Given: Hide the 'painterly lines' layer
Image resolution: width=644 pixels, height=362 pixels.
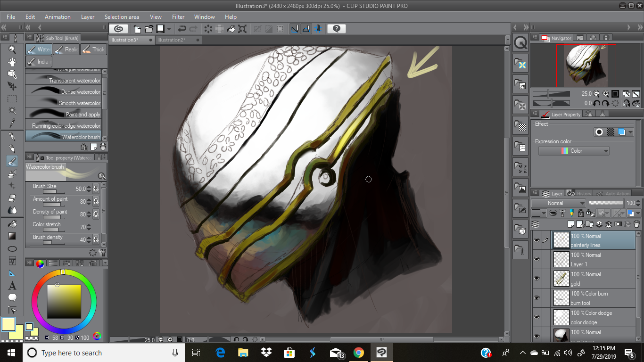Looking at the screenshot, I should 537,240.
